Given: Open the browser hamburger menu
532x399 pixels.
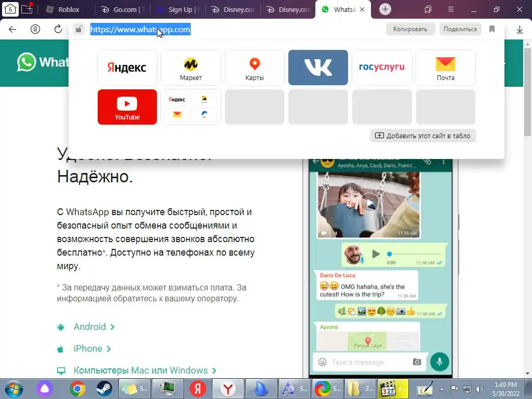Looking at the screenshot, I should [x=451, y=9].
